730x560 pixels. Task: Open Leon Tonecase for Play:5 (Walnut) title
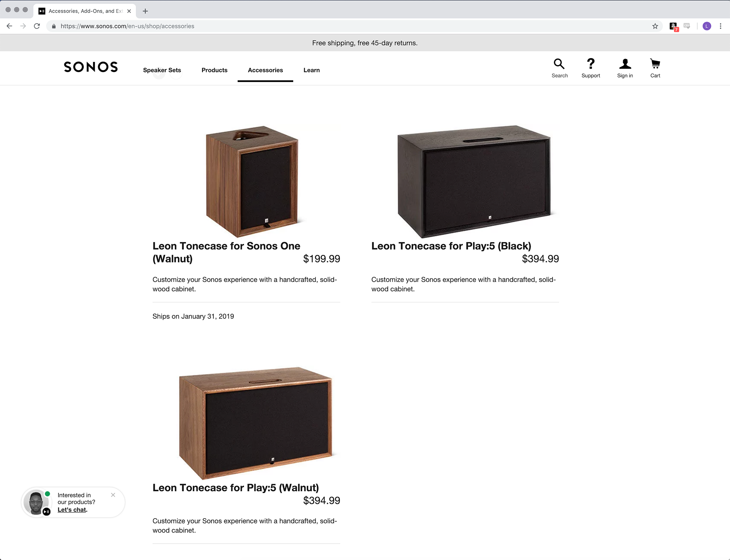tap(235, 488)
